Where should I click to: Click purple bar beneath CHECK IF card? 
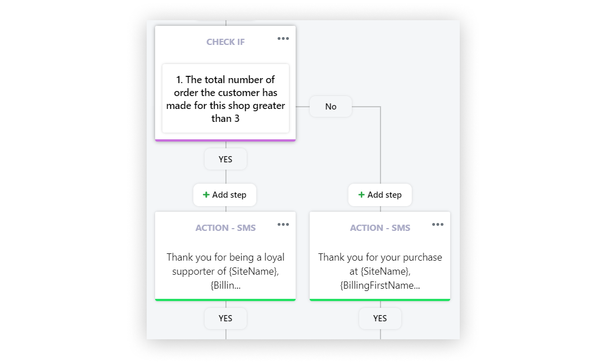[x=225, y=140]
